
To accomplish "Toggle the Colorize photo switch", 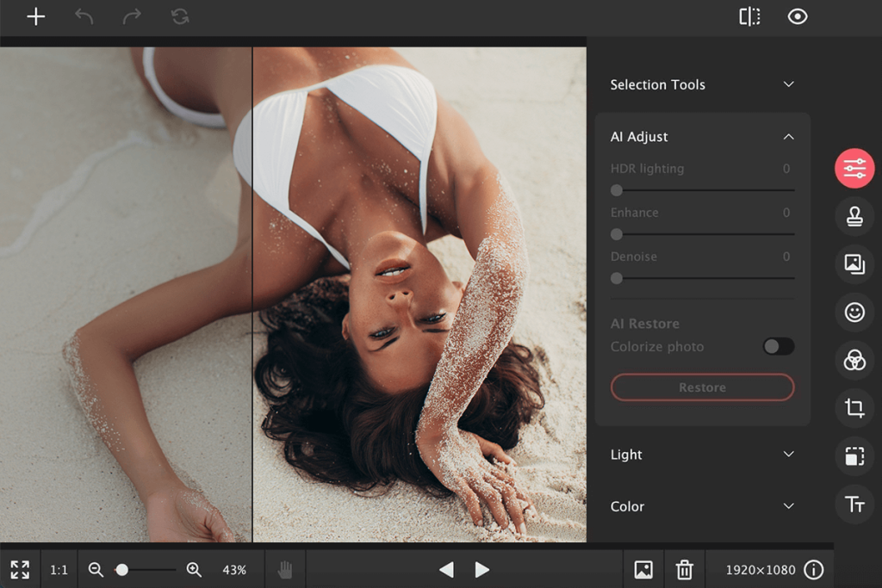I will (779, 346).
